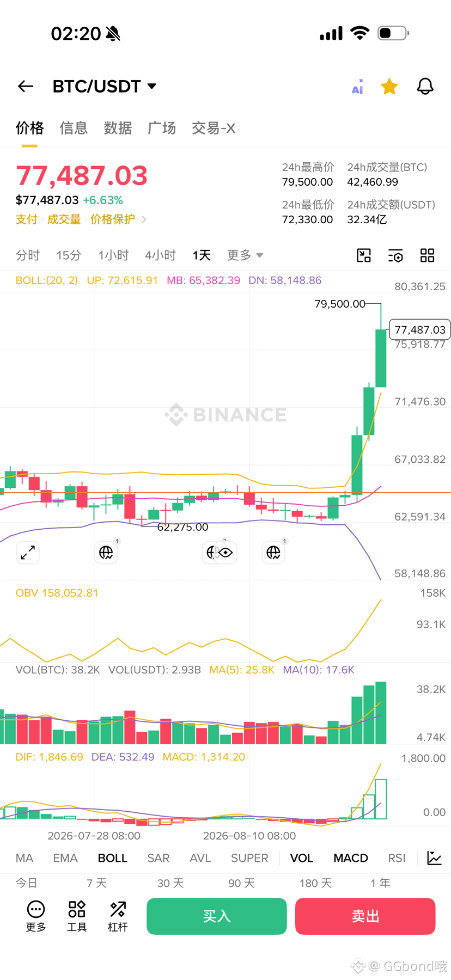This screenshot has height=980, width=451.
Task: Open chart drawing layout icon
Action: tap(364, 255)
